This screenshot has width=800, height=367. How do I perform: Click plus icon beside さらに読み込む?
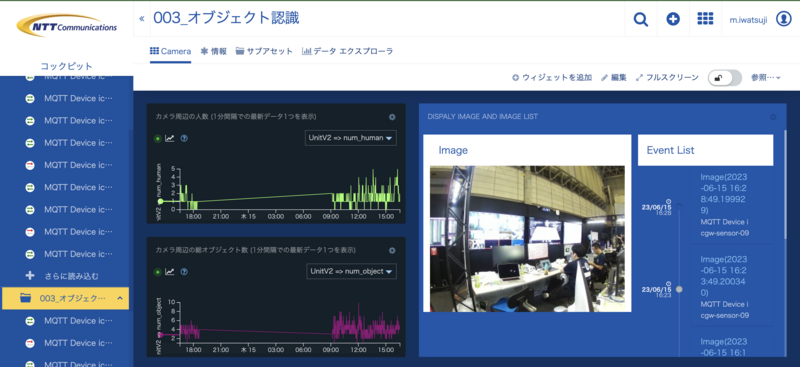30,276
